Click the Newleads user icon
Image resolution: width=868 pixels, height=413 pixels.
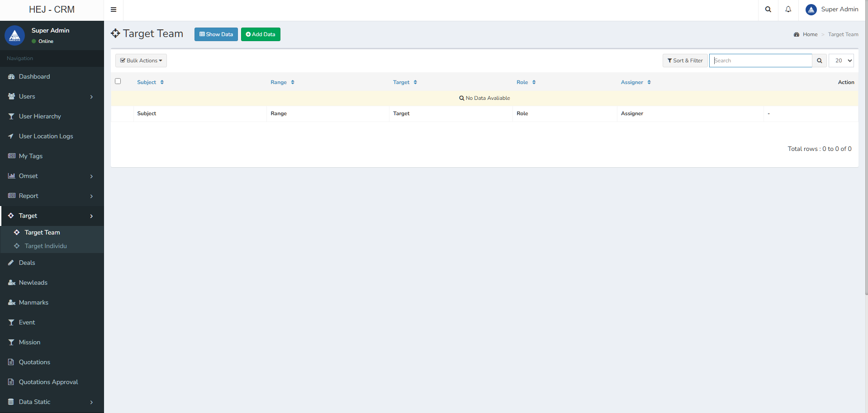click(11, 282)
